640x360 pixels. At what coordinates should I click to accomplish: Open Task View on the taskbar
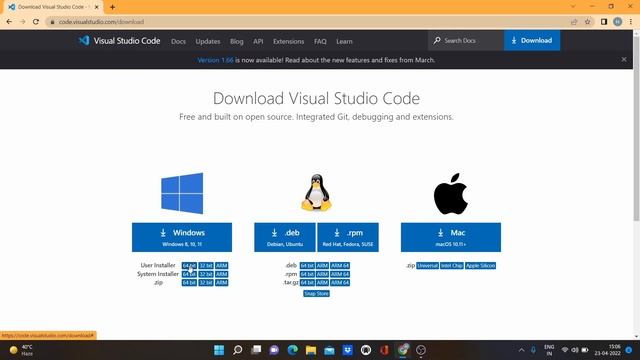pyautogui.click(x=256, y=350)
